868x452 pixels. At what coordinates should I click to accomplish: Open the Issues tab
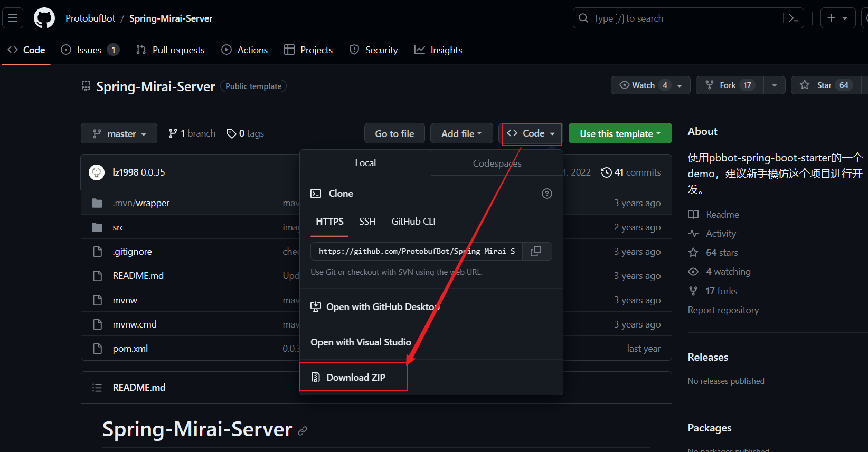click(x=90, y=50)
